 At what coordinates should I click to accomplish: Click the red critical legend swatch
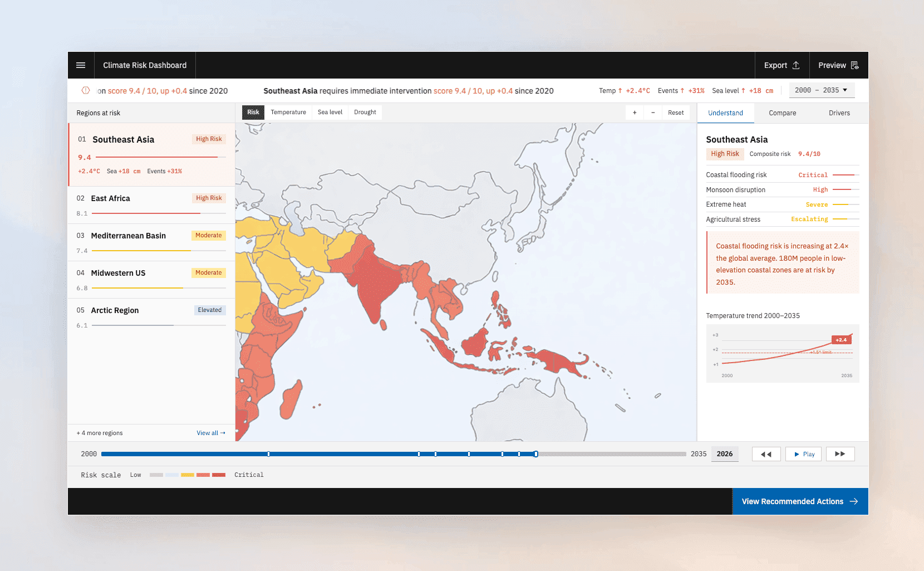point(219,475)
